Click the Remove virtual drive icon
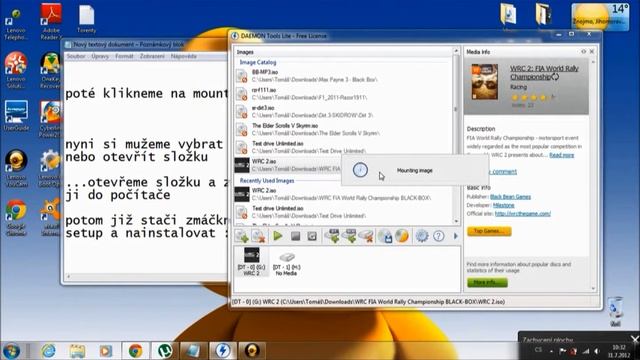Screen dimensions: 640x360 366,236
